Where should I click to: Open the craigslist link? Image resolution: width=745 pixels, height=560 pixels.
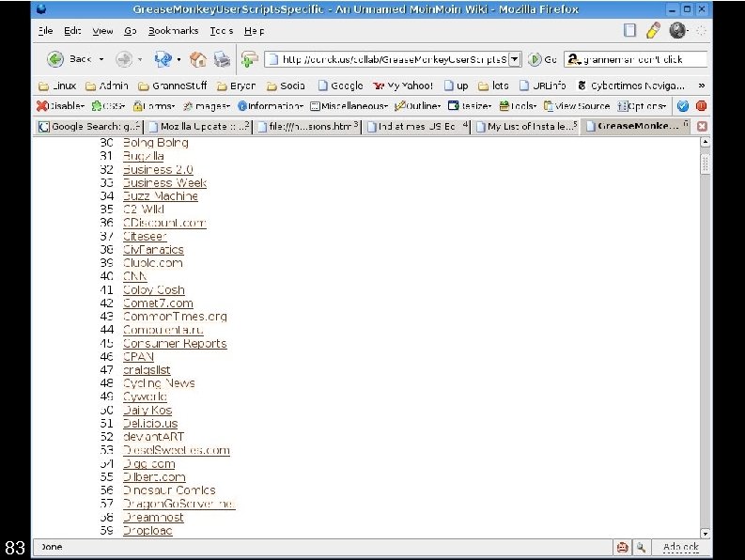[x=147, y=370]
